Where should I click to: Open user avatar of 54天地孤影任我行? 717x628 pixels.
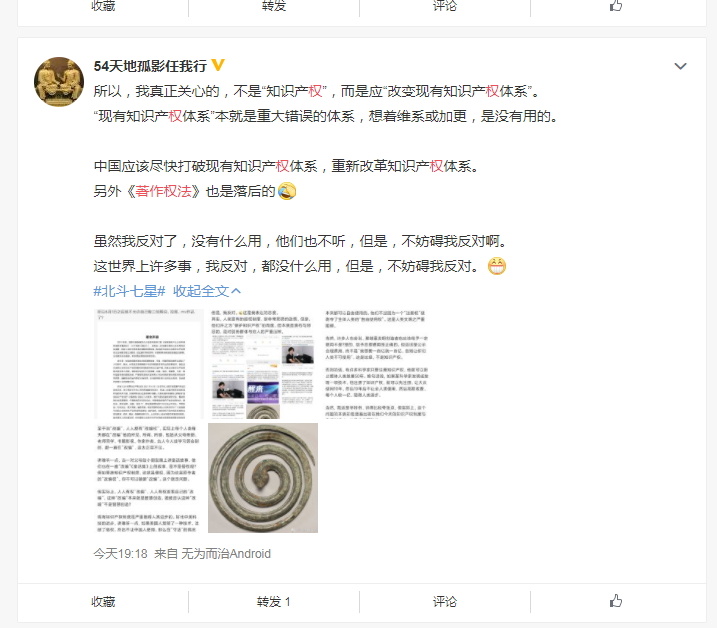pos(59,82)
